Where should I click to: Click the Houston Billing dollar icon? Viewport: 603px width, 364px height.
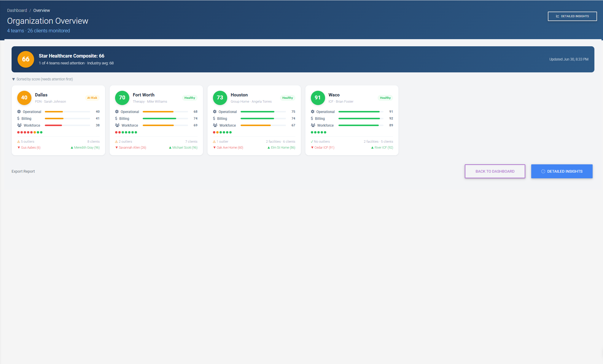pyautogui.click(x=214, y=119)
